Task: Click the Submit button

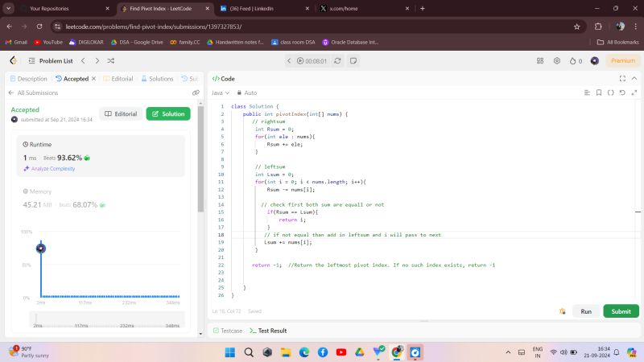Action: [x=621, y=311]
